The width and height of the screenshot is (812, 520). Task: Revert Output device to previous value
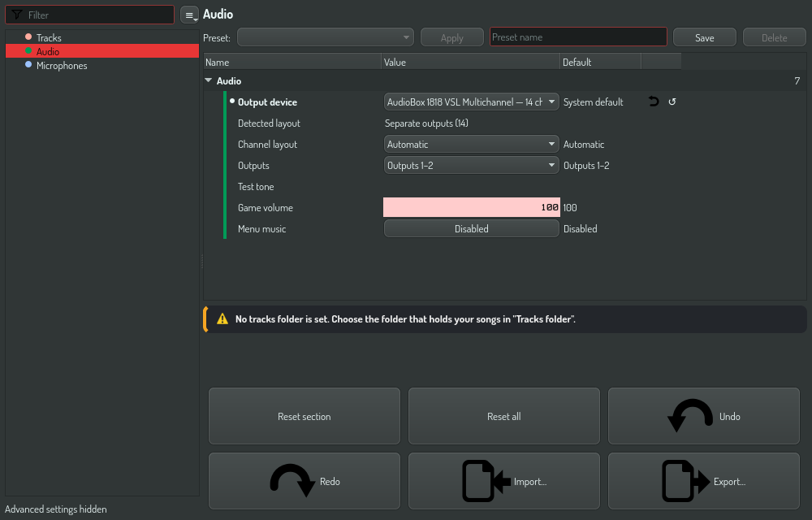click(654, 102)
